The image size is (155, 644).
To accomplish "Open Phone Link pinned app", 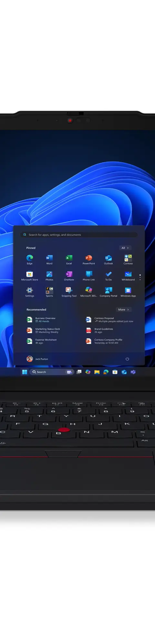I will 88,276.
